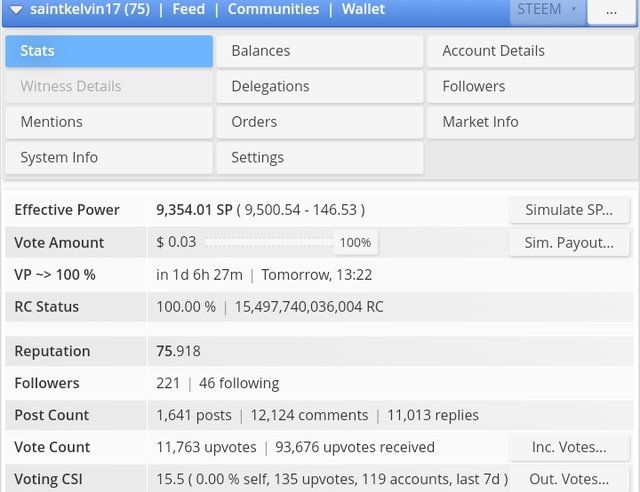The width and height of the screenshot is (640, 492).
Task: Click the 'Tomorrow, 13:22' time text
Action: click(x=317, y=275)
